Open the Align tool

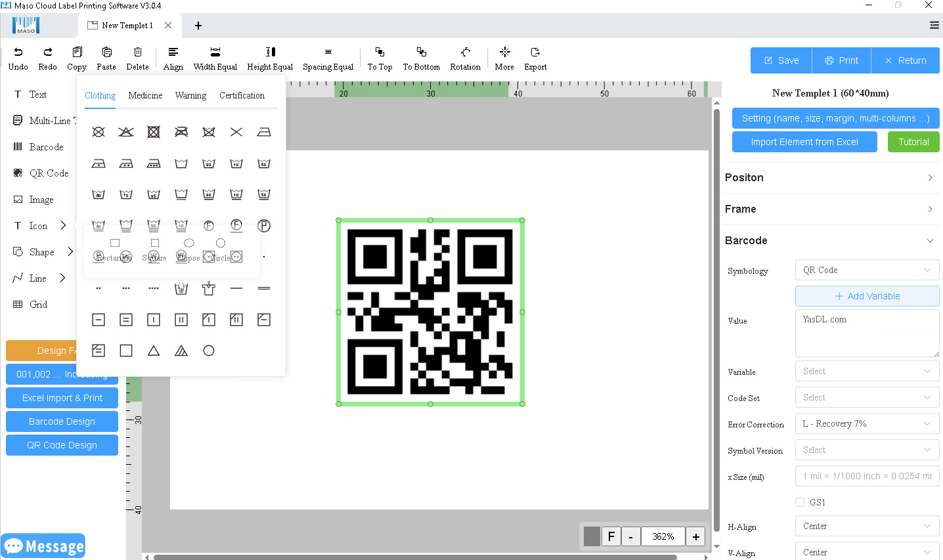173,58
